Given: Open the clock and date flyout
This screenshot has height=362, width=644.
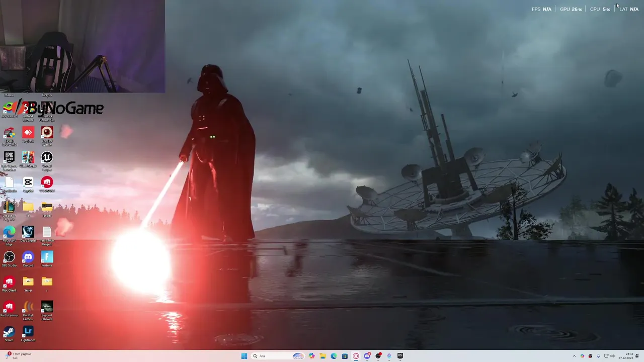Looking at the screenshot, I should tap(625, 356).
